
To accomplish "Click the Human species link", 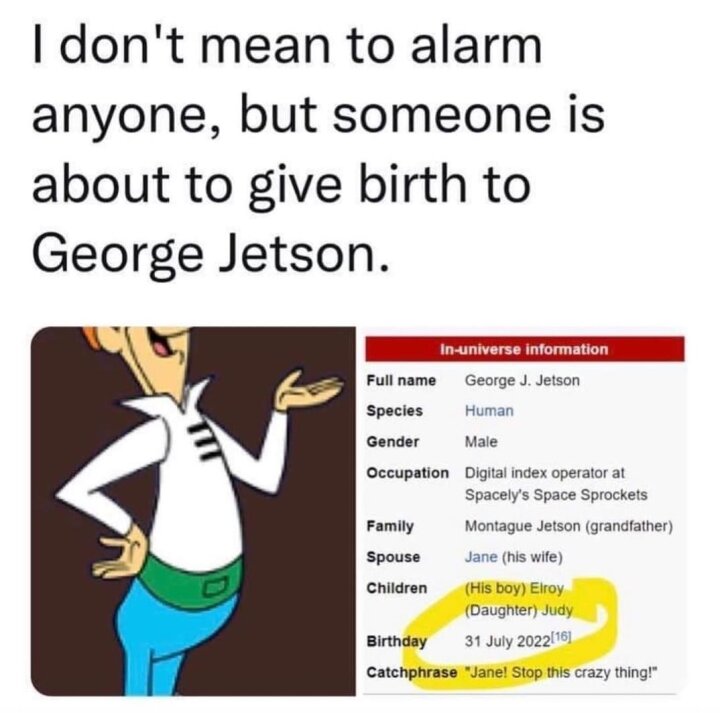I will coord(489,410).
